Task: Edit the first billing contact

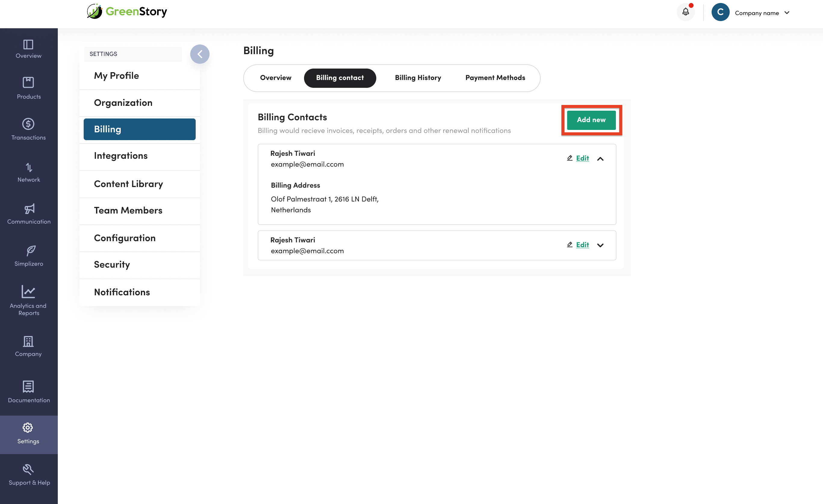Action: [582, 158]
